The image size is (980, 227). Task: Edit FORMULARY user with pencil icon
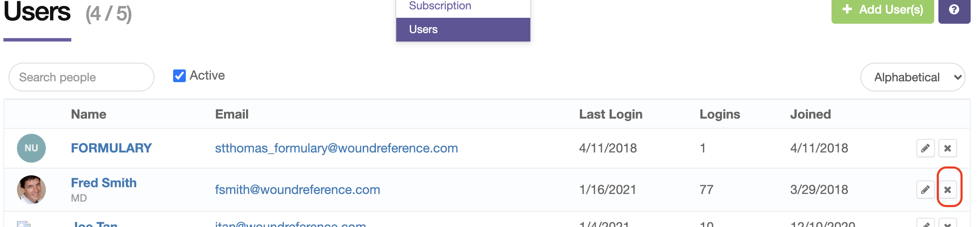tap(925, 148)
